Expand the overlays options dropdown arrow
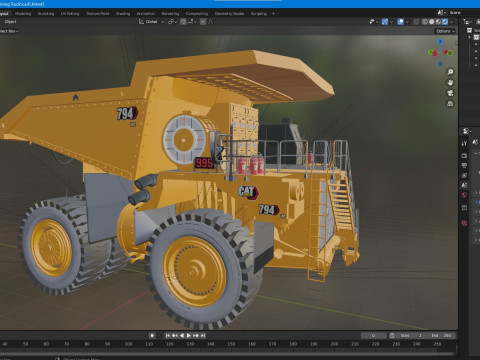The image size is (480, 360). tap(407, 22)
